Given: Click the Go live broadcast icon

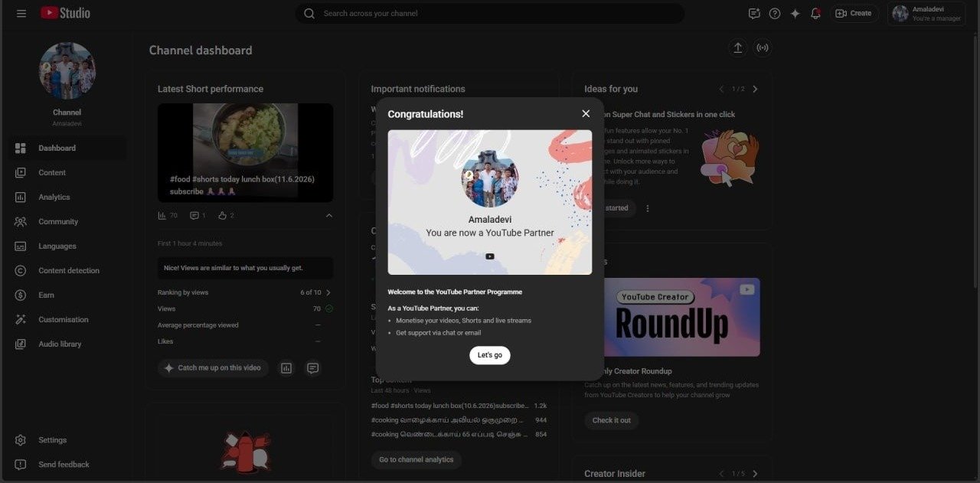Looking at the screenshot, I should (x=762, y=47).
